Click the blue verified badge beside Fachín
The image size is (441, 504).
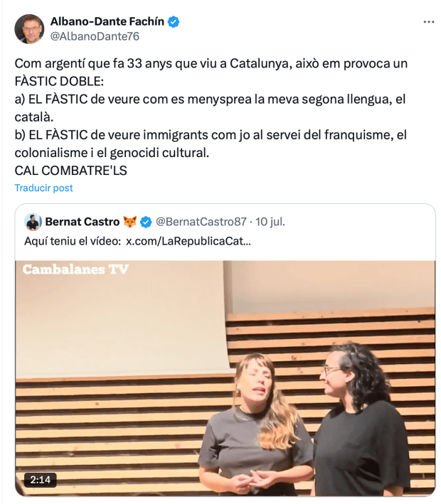[x=174, y=22]
